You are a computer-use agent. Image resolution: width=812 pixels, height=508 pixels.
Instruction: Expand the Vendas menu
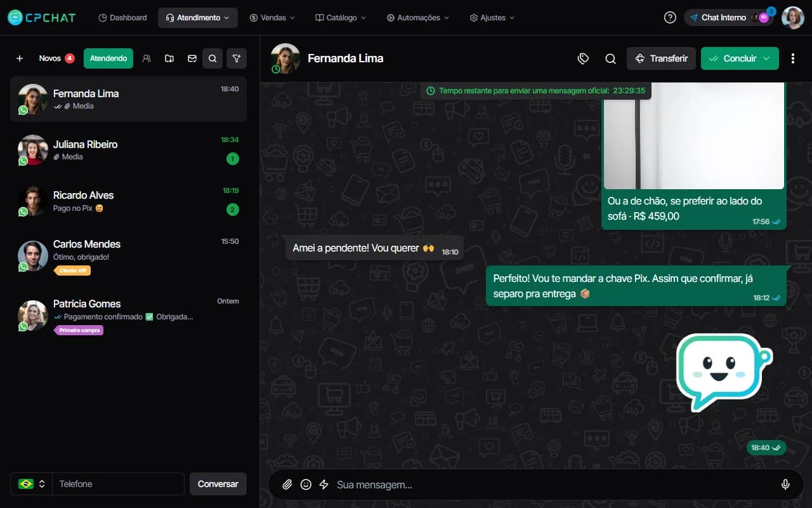click(x=272, y=18)
